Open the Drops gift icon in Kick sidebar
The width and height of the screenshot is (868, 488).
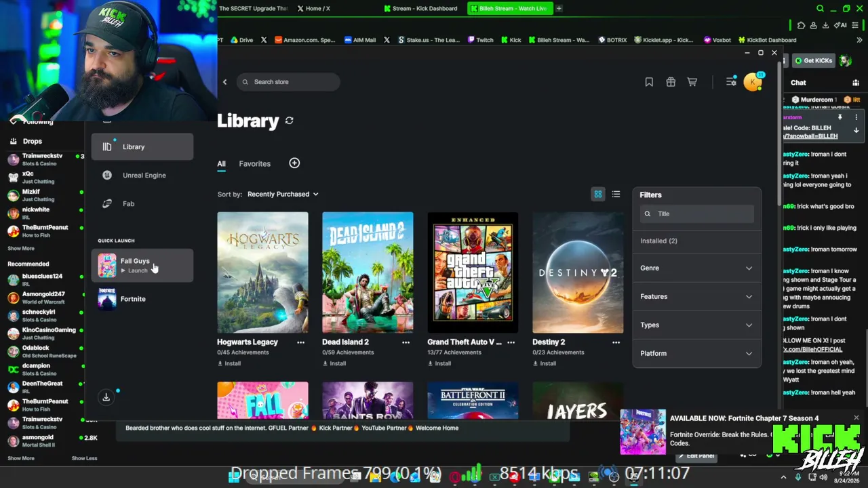click(x=13, y=141)
